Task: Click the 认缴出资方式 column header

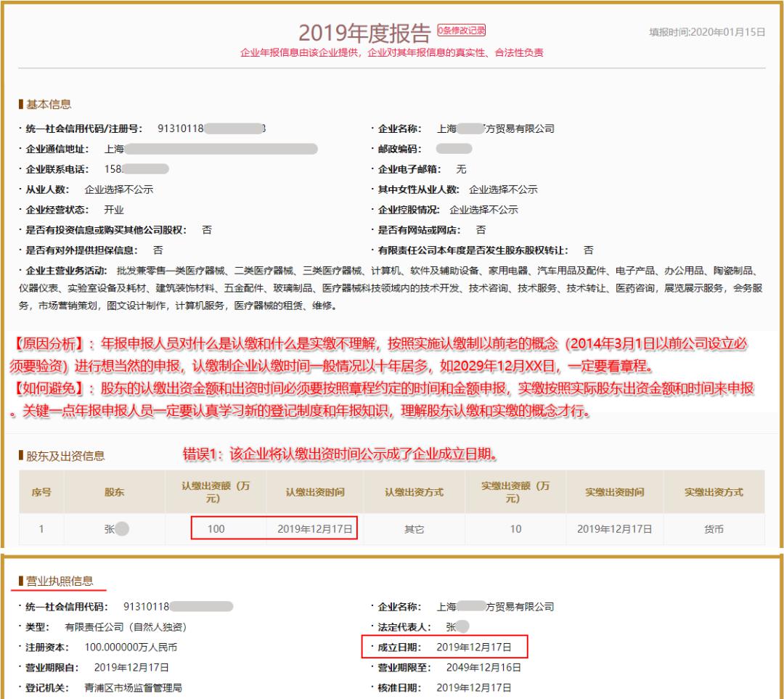Action: [x=414, y=492]
